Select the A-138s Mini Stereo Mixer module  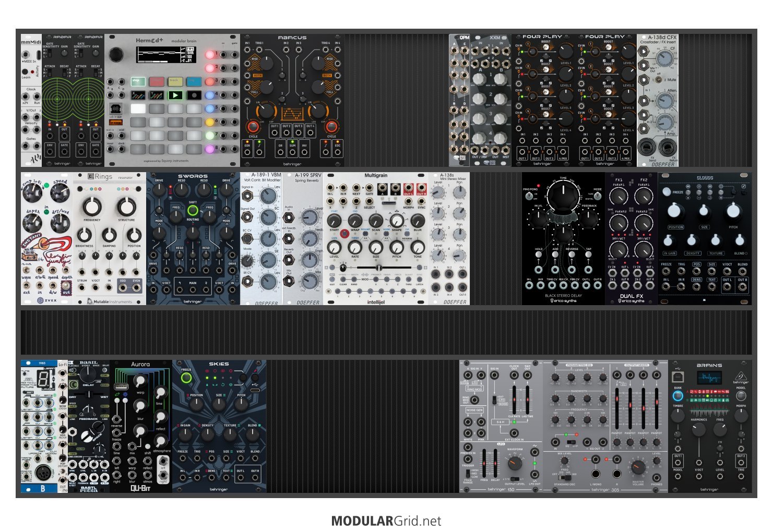[449, 239]
